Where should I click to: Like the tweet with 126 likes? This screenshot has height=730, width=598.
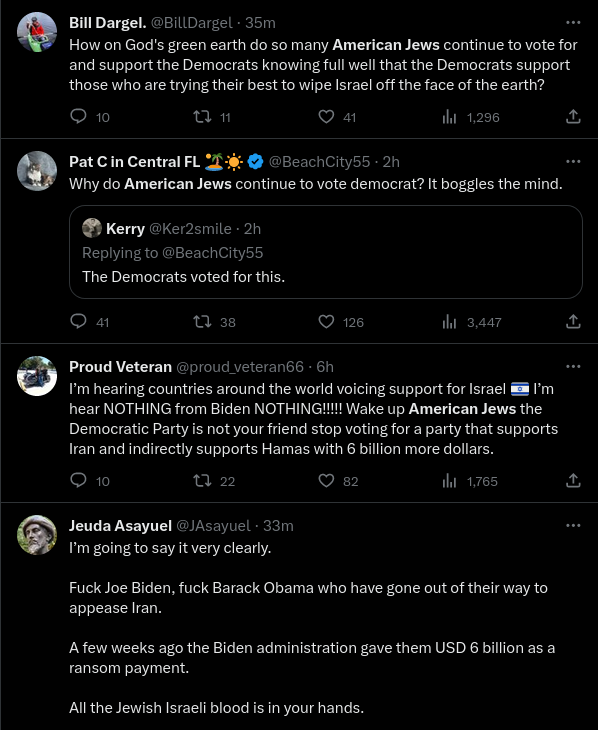(326, 321)
